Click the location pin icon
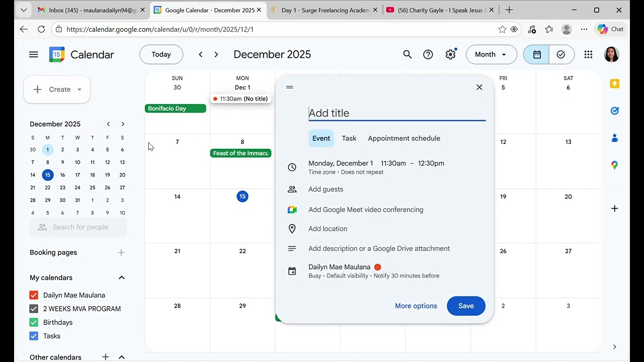Viewport: 644px width, 362px height. (x=292, y=229)
